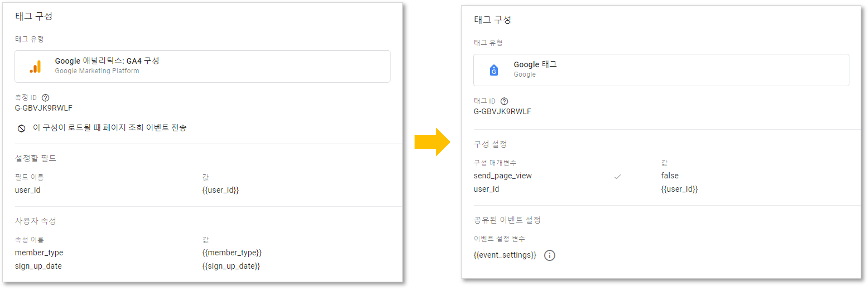868x289 pixels.
Task: Click the send_page_view parameter
Action: [502, 176]
